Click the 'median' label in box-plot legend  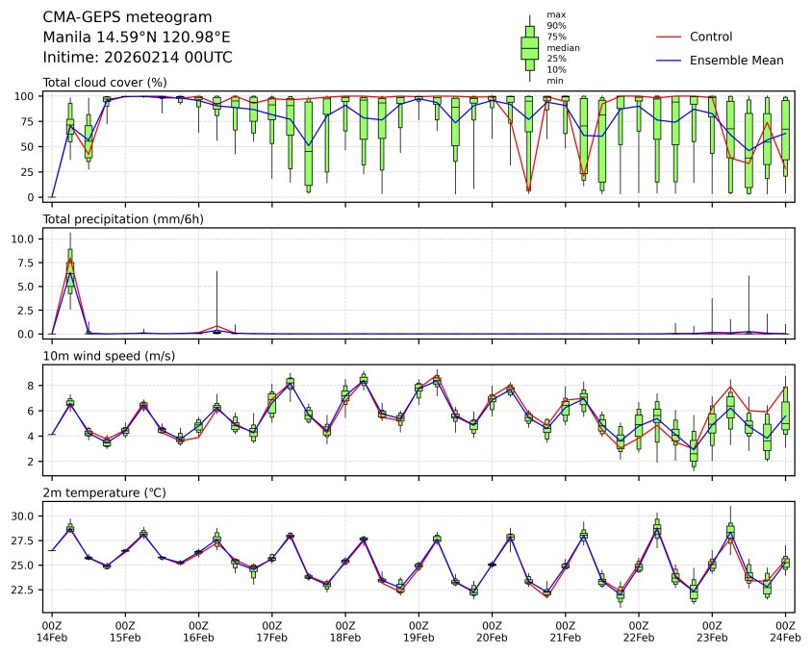(563, 47)
